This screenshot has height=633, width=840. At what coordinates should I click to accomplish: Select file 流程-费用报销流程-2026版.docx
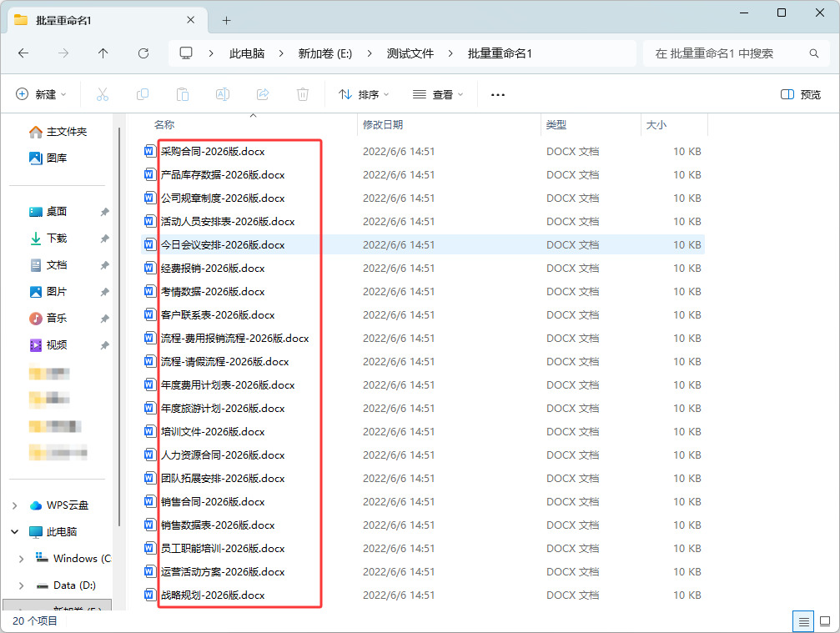point(234,339)
